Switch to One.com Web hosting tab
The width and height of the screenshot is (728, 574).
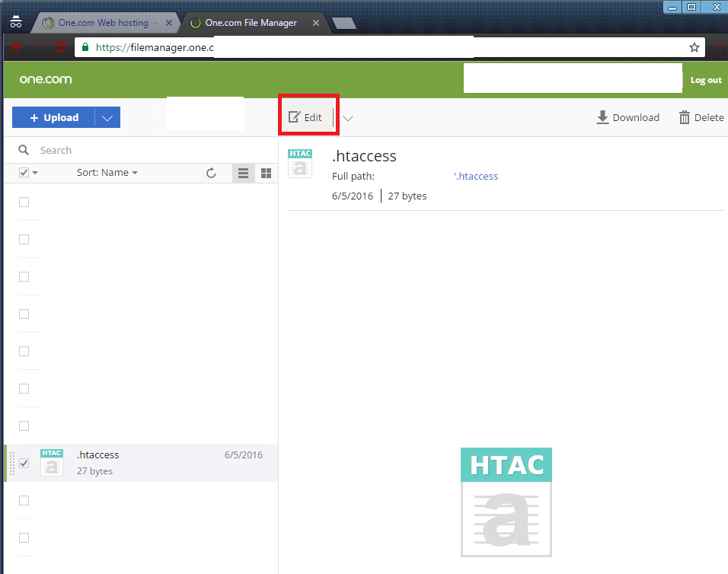point(103,23)
